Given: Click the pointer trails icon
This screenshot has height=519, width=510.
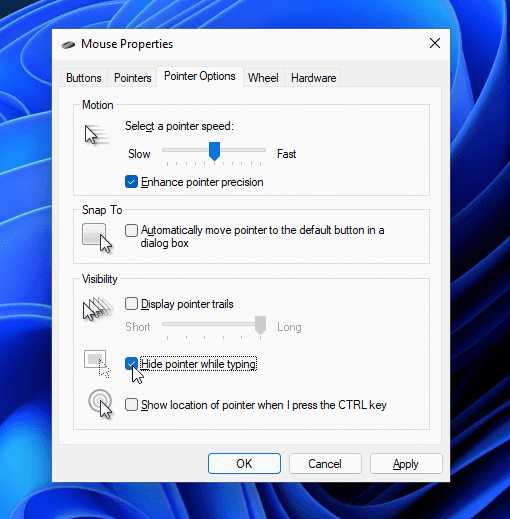Looking at the screenshot, I should [98, 309].
